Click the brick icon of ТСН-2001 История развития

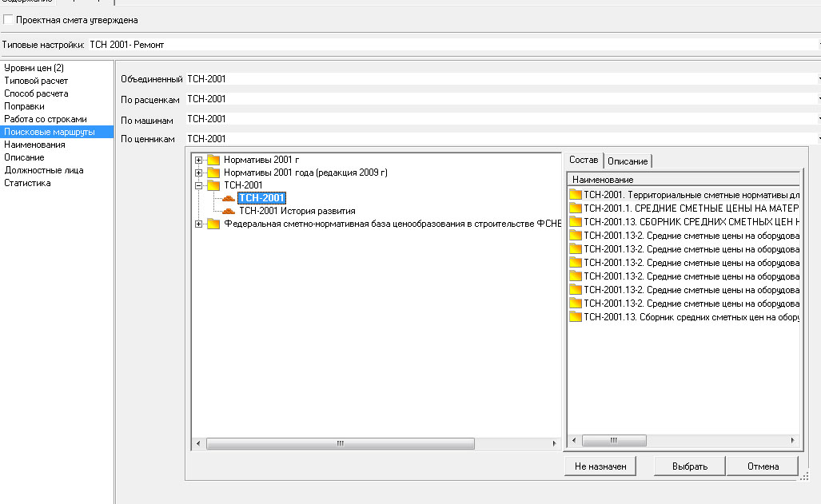pyautogui.click(x=229, y=211)
